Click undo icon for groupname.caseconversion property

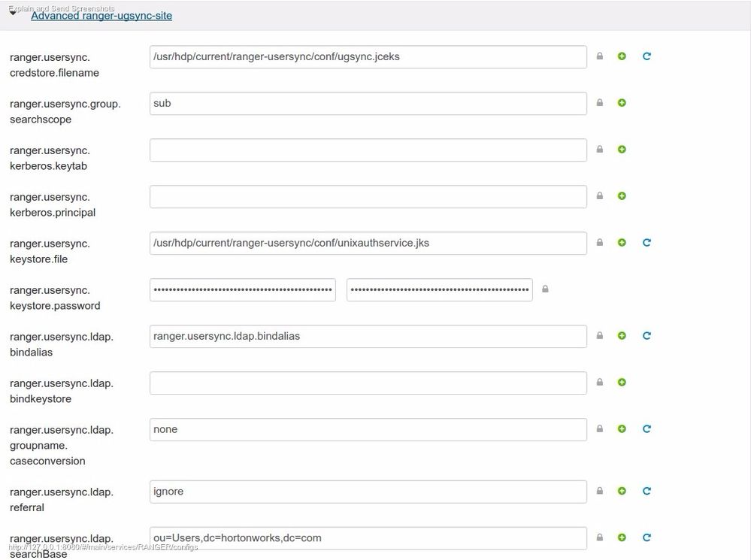tap(647, 429)
